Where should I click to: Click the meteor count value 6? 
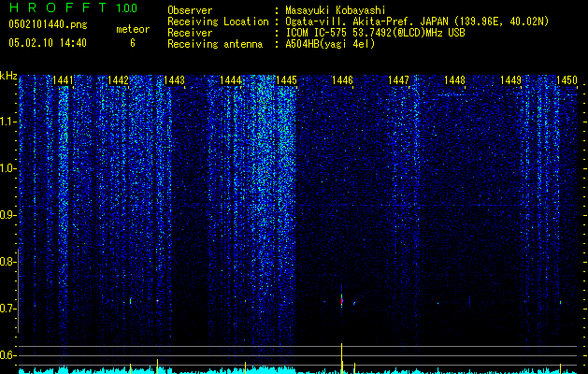[x=133, y=43]
